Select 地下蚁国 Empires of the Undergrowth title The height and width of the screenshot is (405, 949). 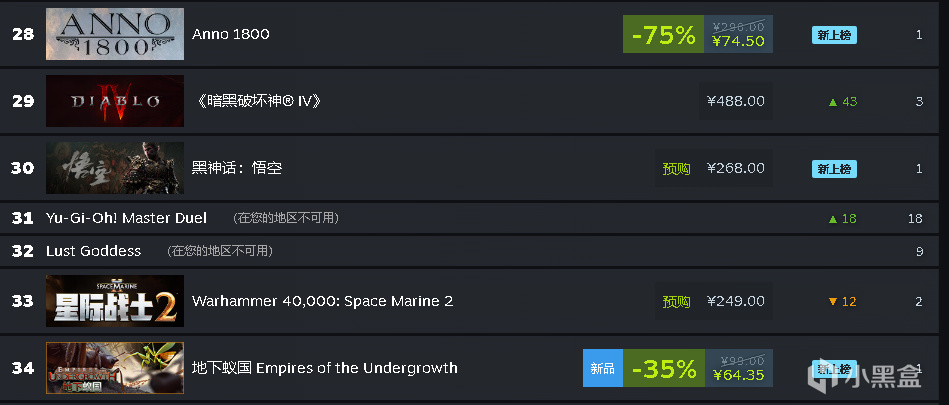(325, 368)
